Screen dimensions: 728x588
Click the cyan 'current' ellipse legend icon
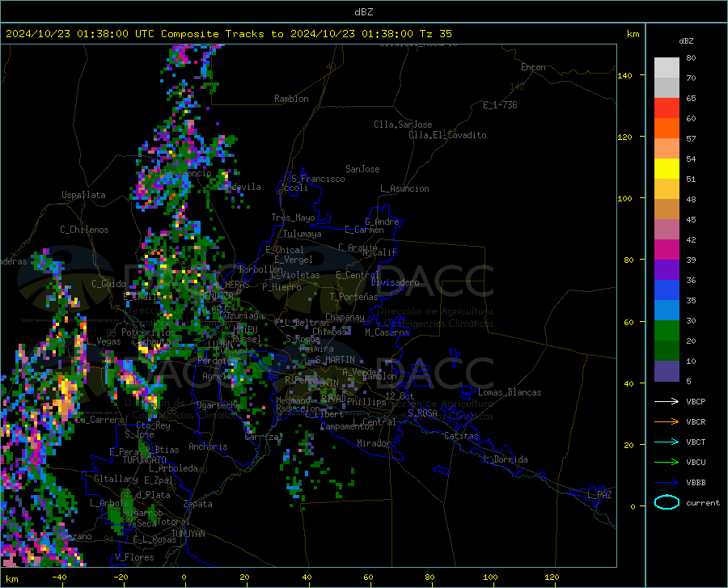click(x=667, y=502)
